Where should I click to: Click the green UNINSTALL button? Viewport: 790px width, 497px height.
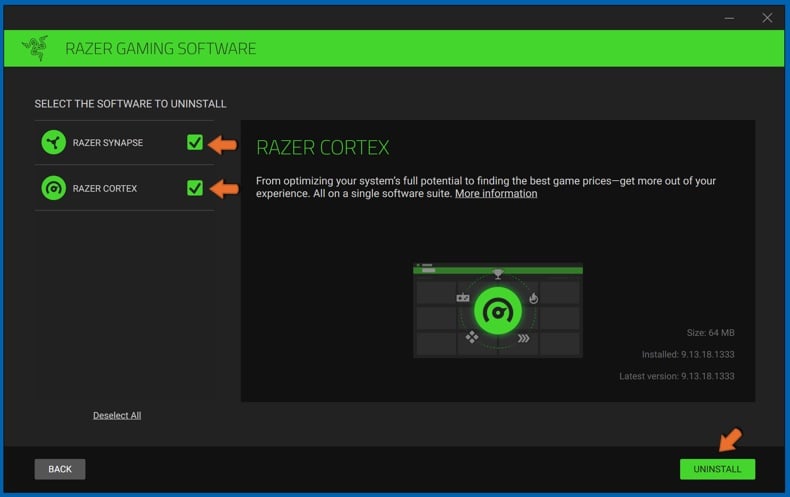(x=717, y=469)
